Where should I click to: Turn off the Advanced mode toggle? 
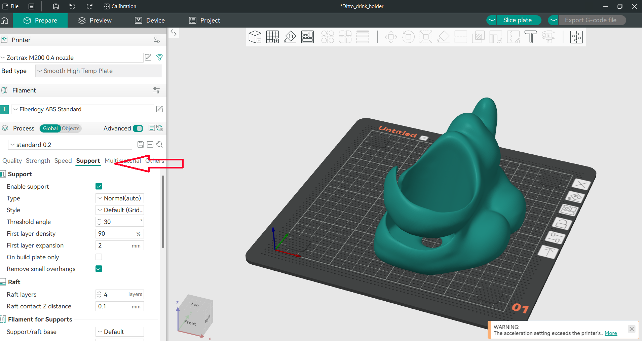[x=138, y=128]
